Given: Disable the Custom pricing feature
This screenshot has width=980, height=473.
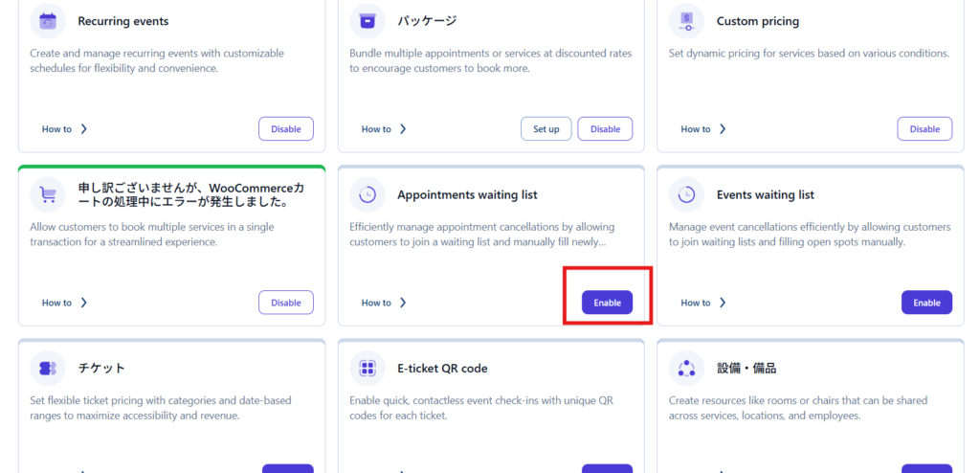Looking at the screenshot, I should point(924,129).
